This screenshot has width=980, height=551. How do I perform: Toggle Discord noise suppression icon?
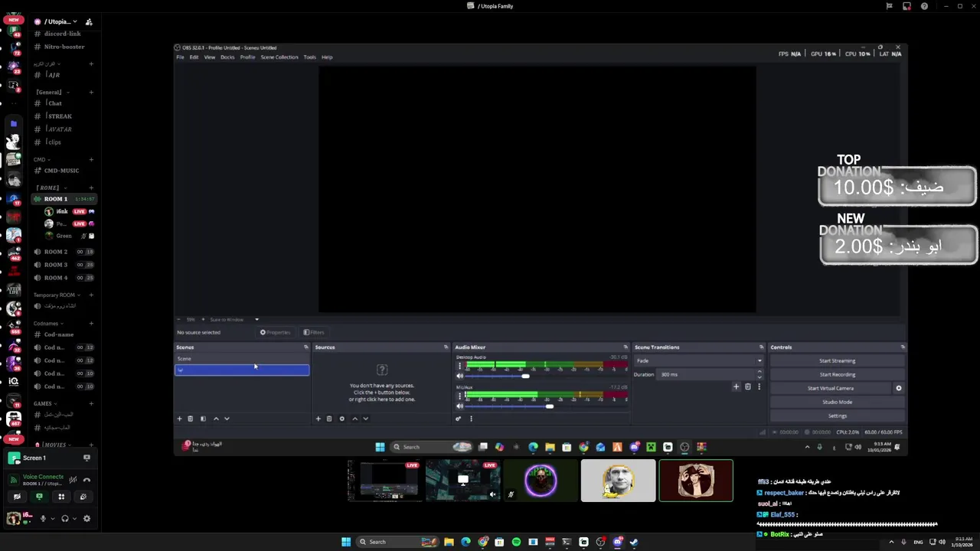pyautogui.click(x=73, y=480)
